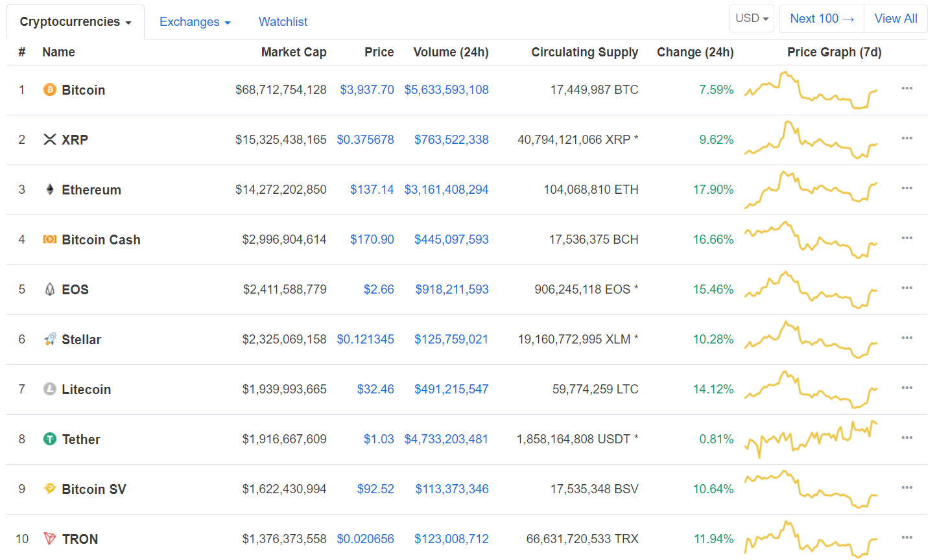Open the more options menu for Bitcoin Cash
937x560 pixels.
click(907, 238)
